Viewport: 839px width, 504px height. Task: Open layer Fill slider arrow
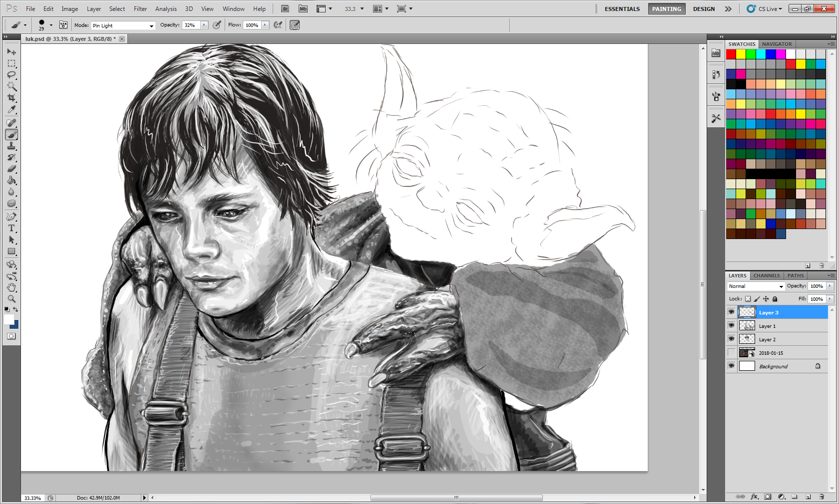830,299
